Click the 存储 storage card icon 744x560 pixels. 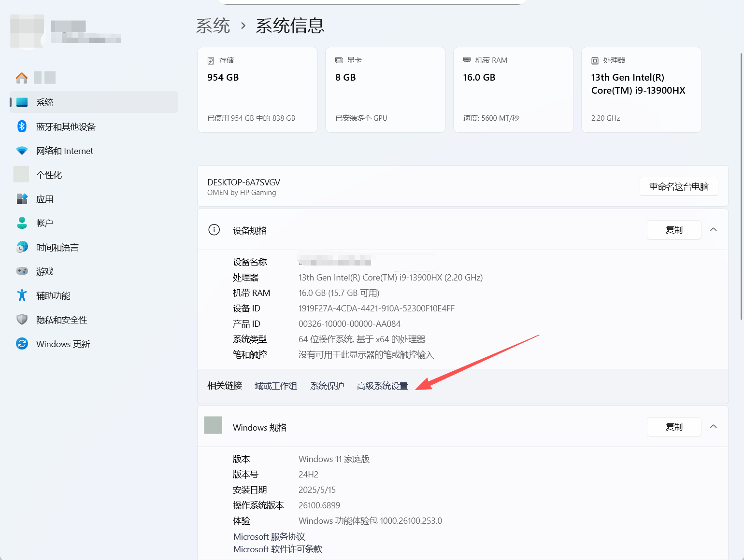(211, 61)
